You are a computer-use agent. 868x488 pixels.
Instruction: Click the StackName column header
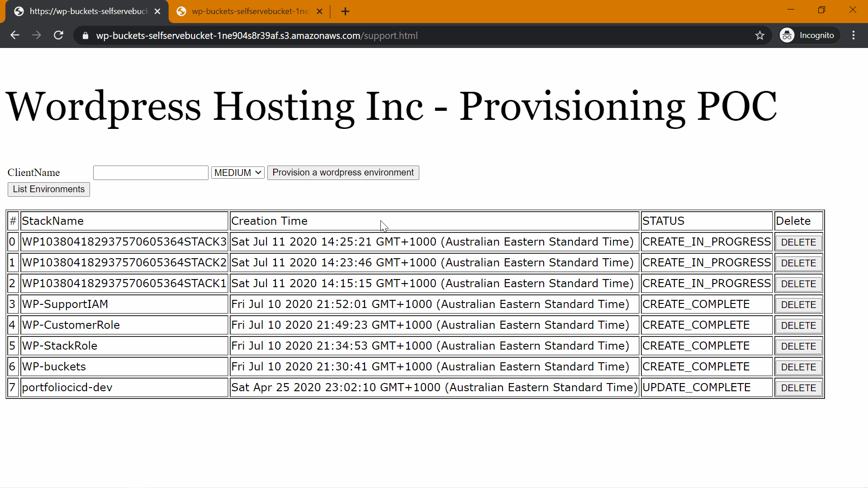124,221
